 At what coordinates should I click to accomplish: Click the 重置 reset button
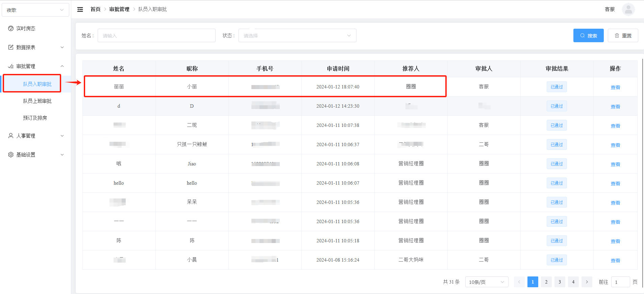pyautogui.click(x=623, y=35)
